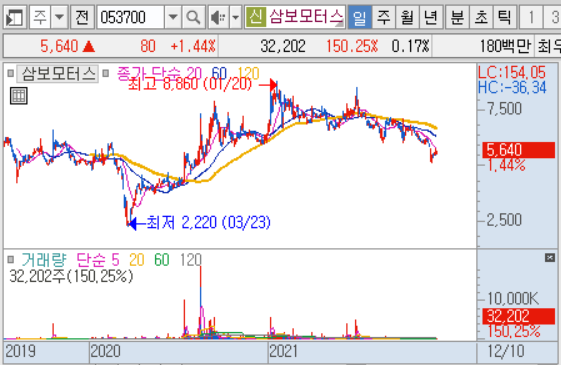This screenshot has height=365, width=561.
Task: Click the interval button 1
Action: (x=531, y=17)
